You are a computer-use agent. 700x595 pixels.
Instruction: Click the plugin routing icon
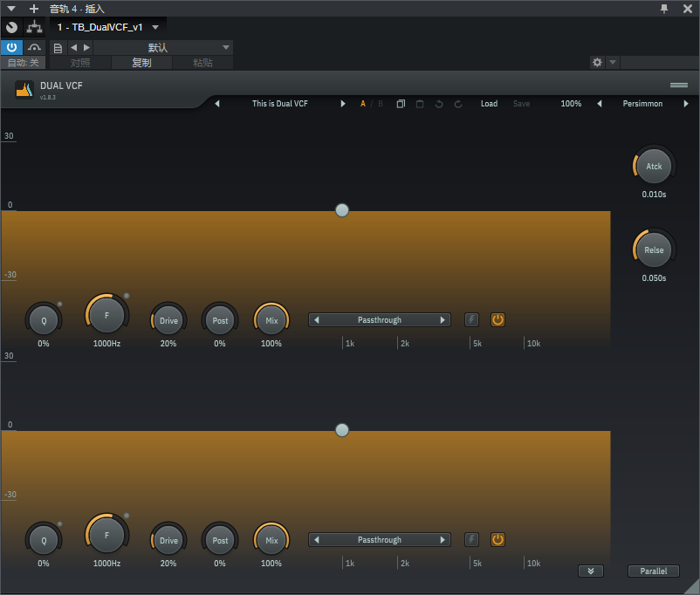(34, 27)
